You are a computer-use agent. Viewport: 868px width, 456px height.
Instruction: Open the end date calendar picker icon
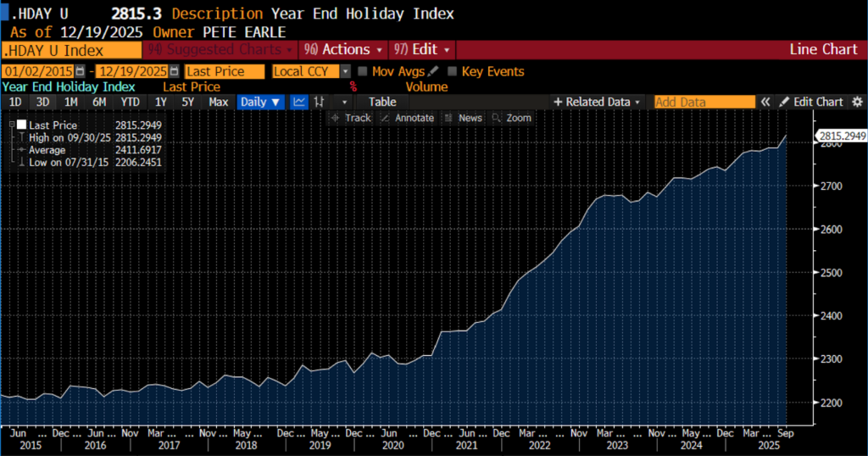[x=174, y=72]
